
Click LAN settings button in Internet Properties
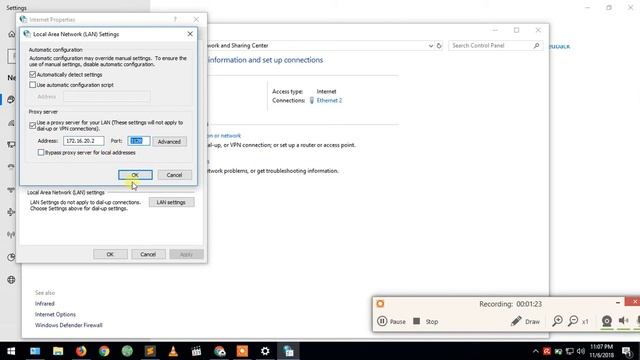pyautogui.click(x=171, y=202)
